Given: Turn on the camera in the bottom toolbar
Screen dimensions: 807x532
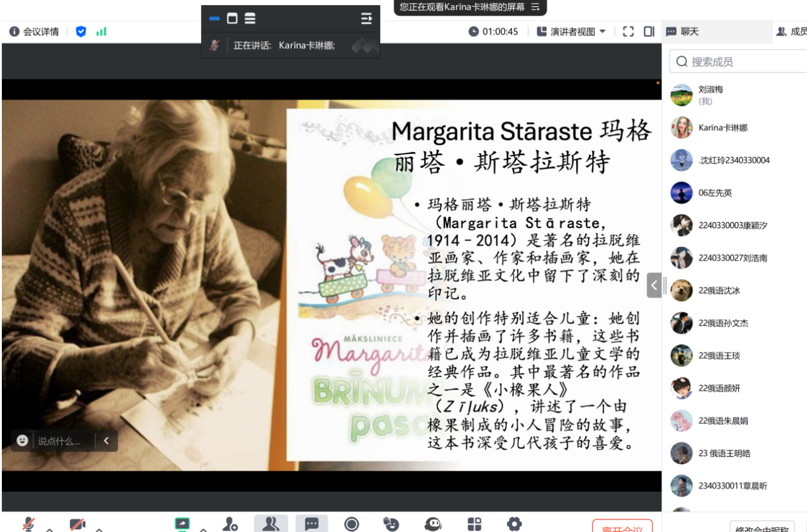Looking at the screenshot, I should [x=78, y=524].
